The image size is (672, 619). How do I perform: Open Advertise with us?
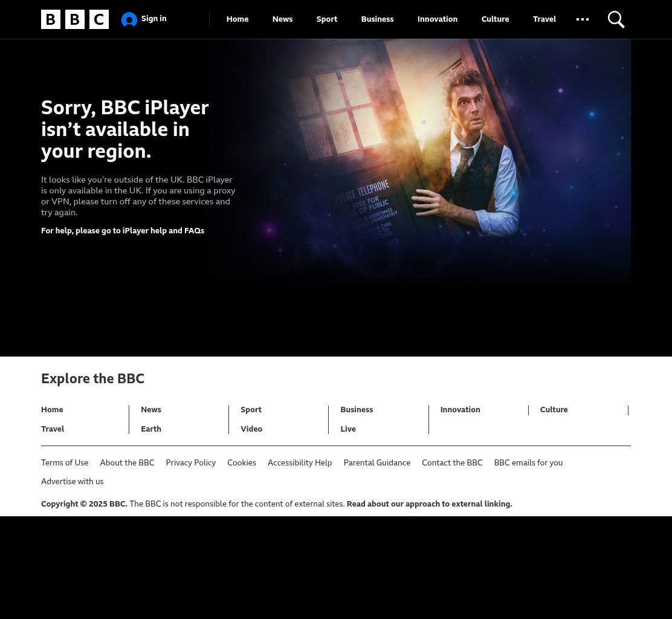(72, 481)
